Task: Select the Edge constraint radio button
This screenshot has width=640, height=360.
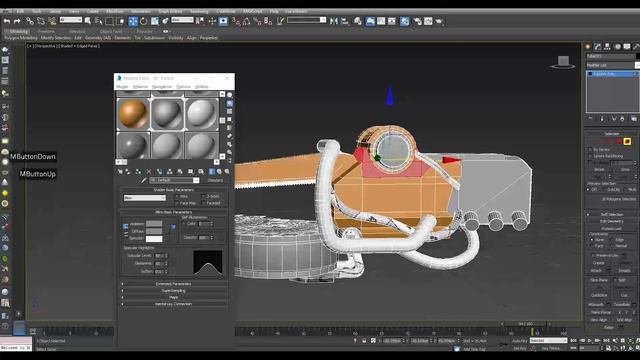Action: pyautogui.click(x=612, y=240)
